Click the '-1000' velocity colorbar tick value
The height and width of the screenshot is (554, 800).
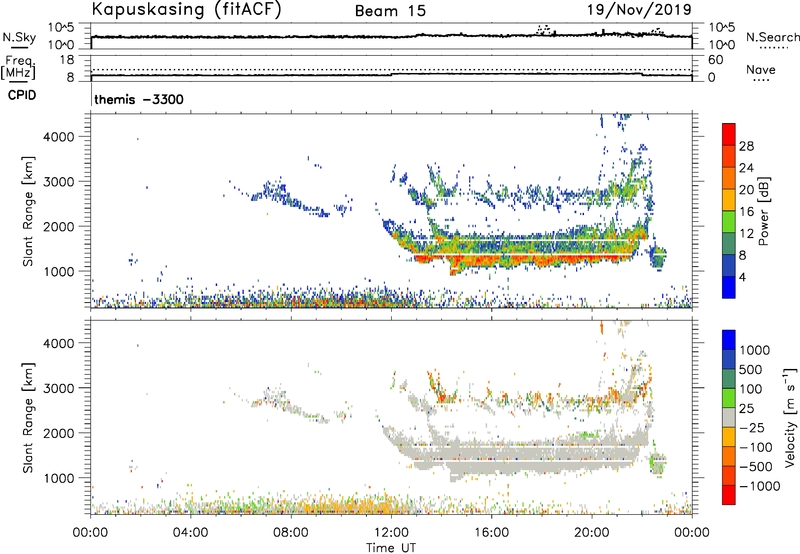(x=760, y=486)
